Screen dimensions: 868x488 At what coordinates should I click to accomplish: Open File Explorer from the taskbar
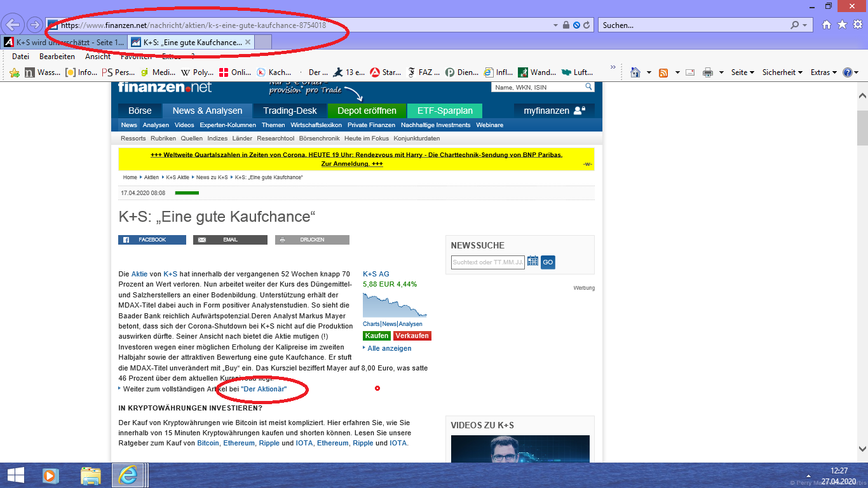[91, 475]
